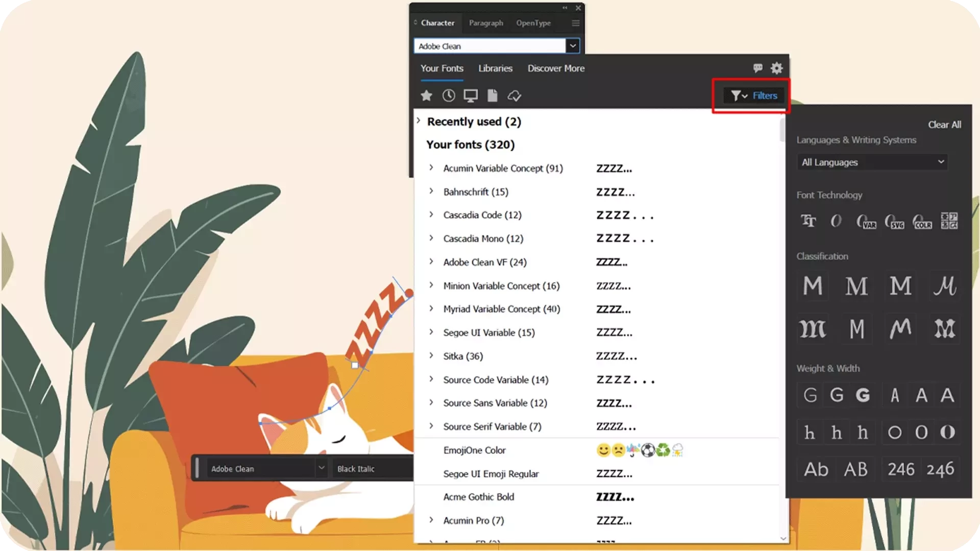Image resolution: width=980 pixels, height=551 pixels.
Task: Open font menu settings gear
Action: 777,68
